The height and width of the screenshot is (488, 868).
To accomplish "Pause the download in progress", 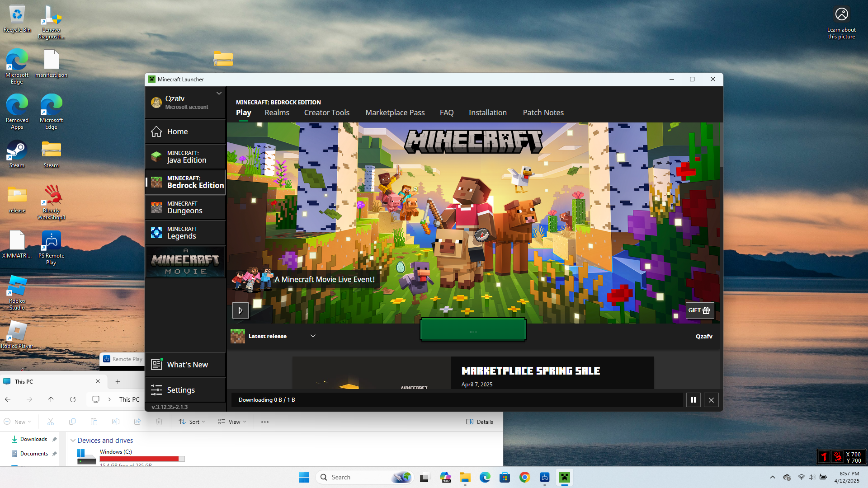I will pyautogui.click(x=693, y=400).
